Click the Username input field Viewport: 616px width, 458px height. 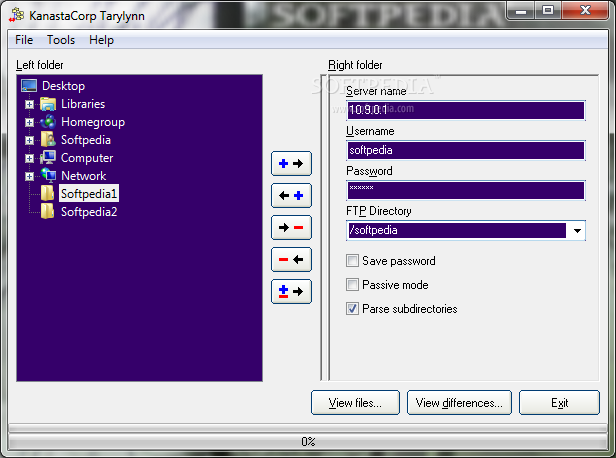[x=466, y=150]
